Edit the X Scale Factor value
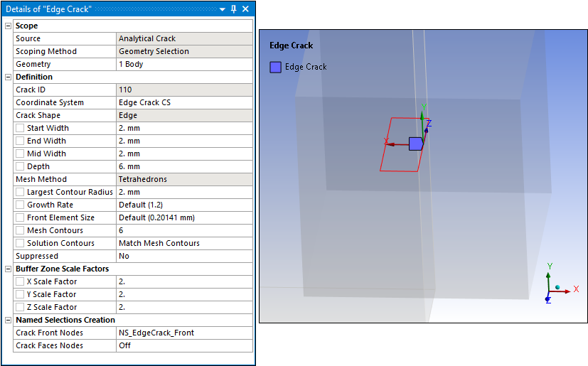Image resolution: width=588 pixels, height=366 pixels. click(184, 281)
